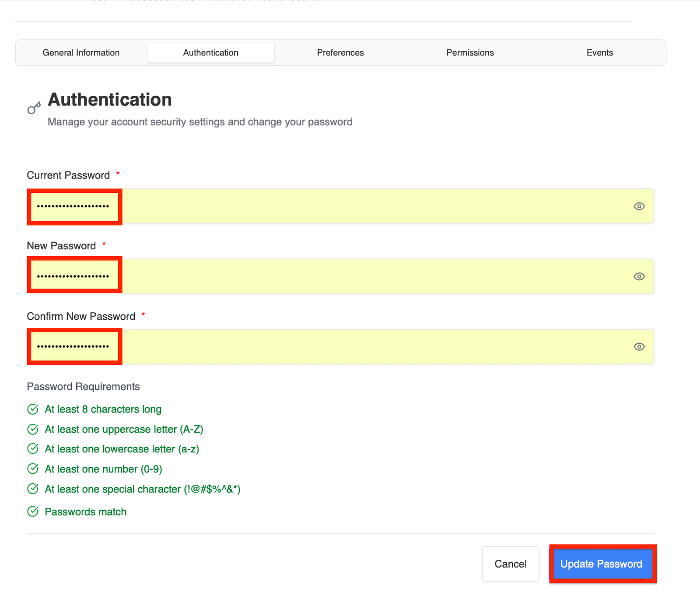This screenshot has height=603, width=700.
Task: Click 'At least one uppercase letter (A-Z)' text
Action: click(x=124, y=429)
